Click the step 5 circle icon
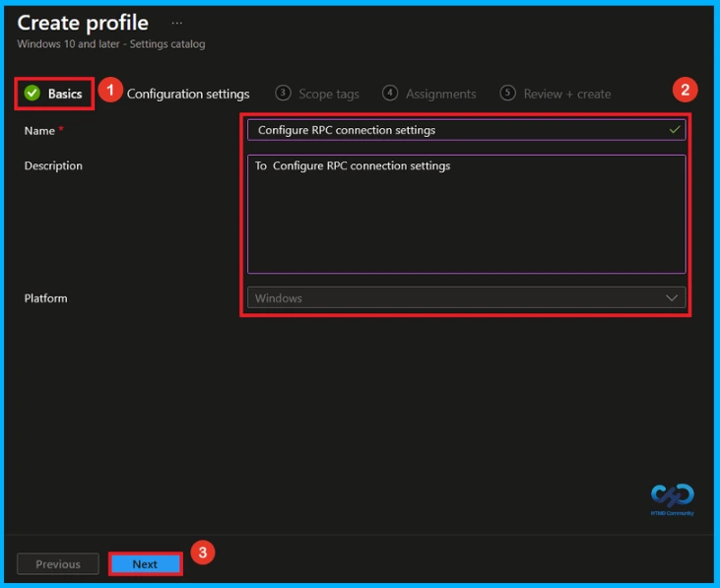 [507, 94]
